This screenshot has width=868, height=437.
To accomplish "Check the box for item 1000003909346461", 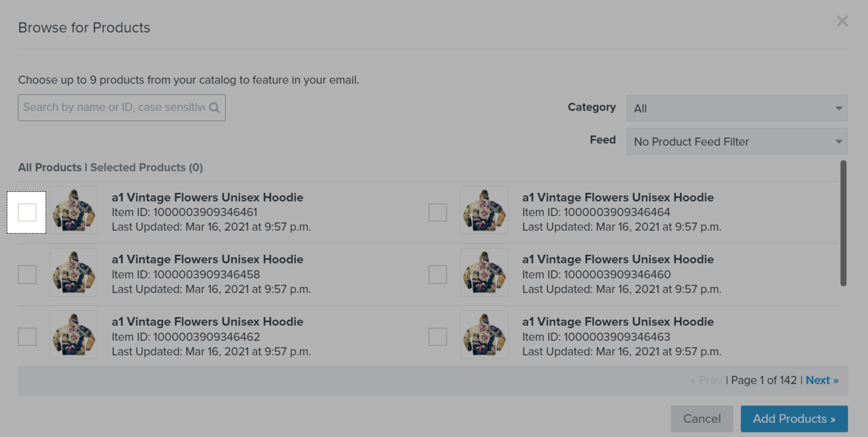I will pos(27,212).
